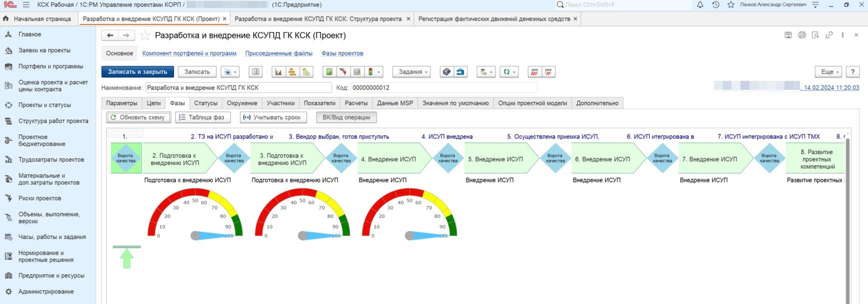Image resolution: width=868 pixels, height=304 pixels.
Task: Open the Присоединенные файлы link
Action: pyautogui.click(x=278, y=53)
